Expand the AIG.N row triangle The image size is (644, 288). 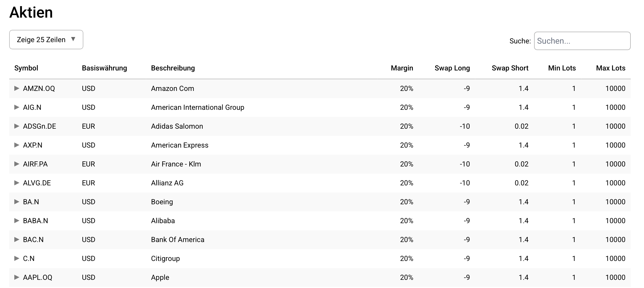(17, 107)
